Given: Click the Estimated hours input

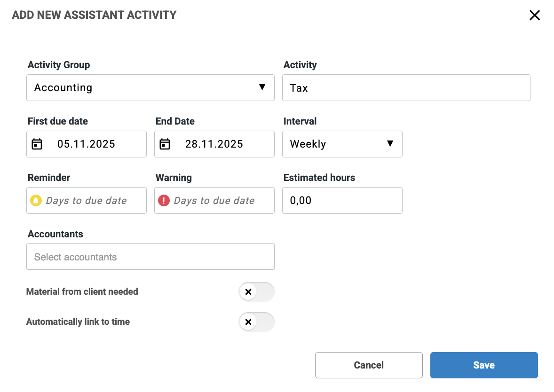Looking at the screenshot, I should pyautogui.click(x=342, y=201).
